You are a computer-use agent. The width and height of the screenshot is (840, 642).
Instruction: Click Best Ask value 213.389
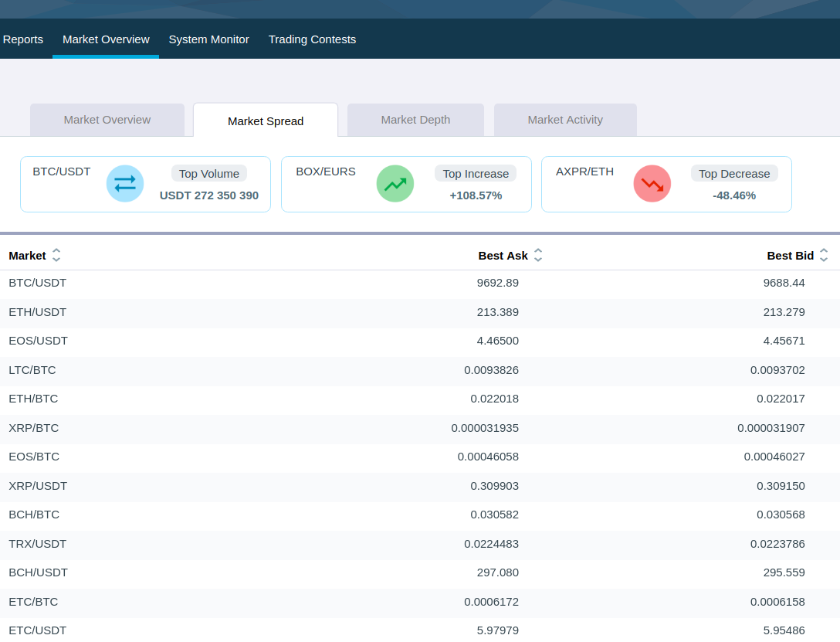[498, 312]
